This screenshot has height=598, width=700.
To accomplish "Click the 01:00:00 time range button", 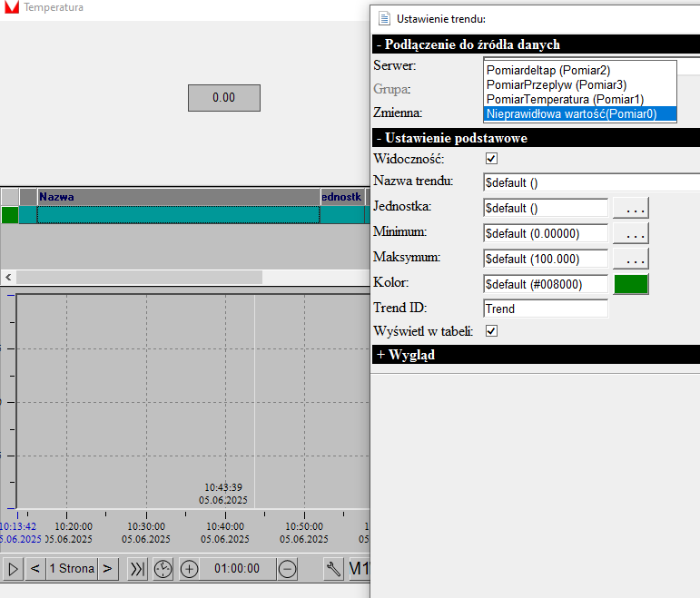I will point(237,569).
